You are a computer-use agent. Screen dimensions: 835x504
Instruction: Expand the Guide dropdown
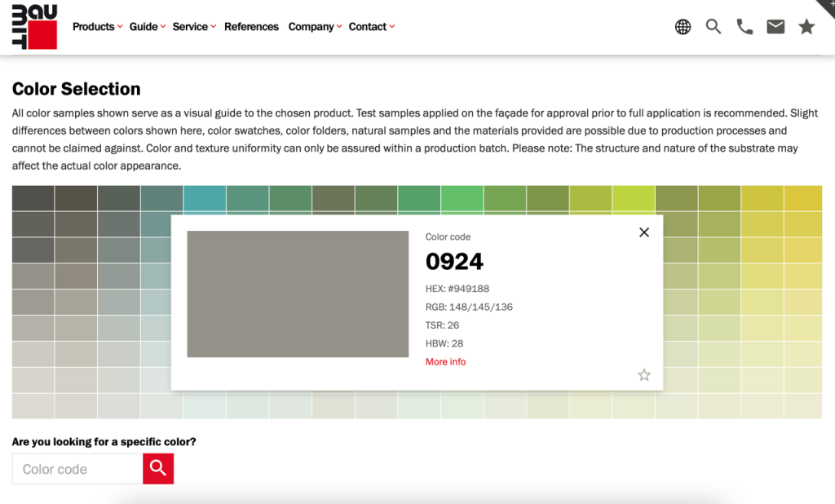tap(147, 27)
